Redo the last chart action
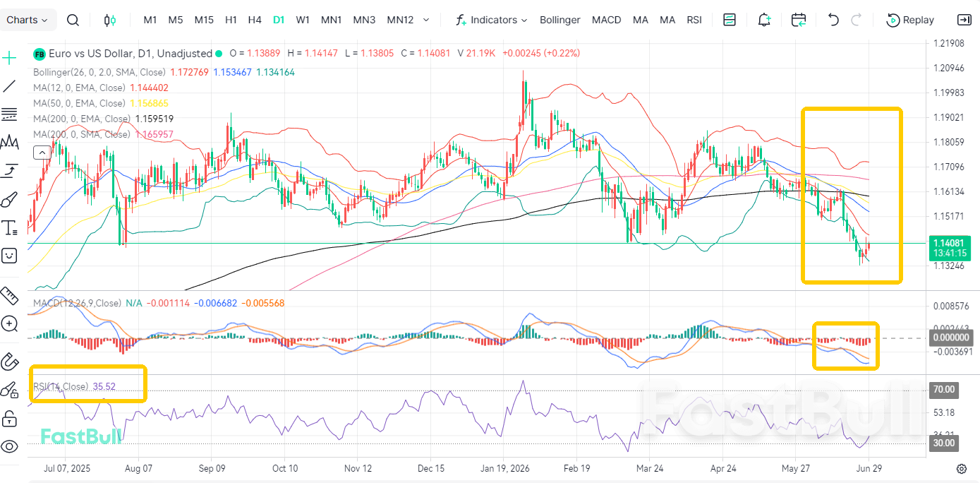 pos(857,20)
